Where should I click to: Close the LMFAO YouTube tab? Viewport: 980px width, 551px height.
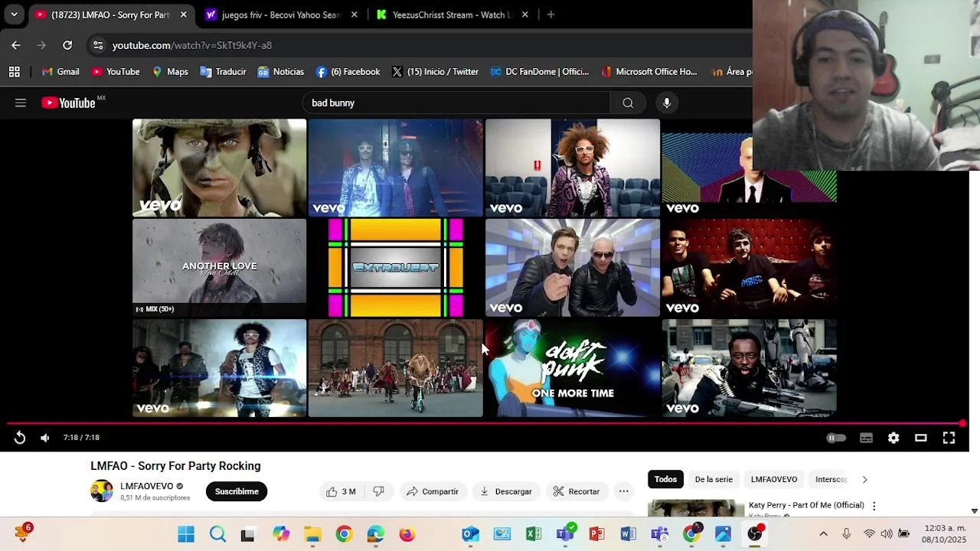pyautogui.click(x=184, y=15)
